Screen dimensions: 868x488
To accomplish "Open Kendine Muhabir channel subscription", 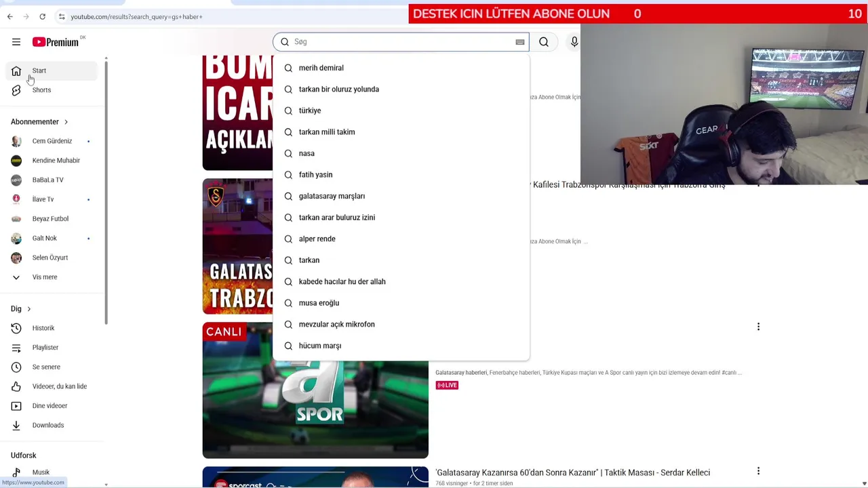I will 52,161.
